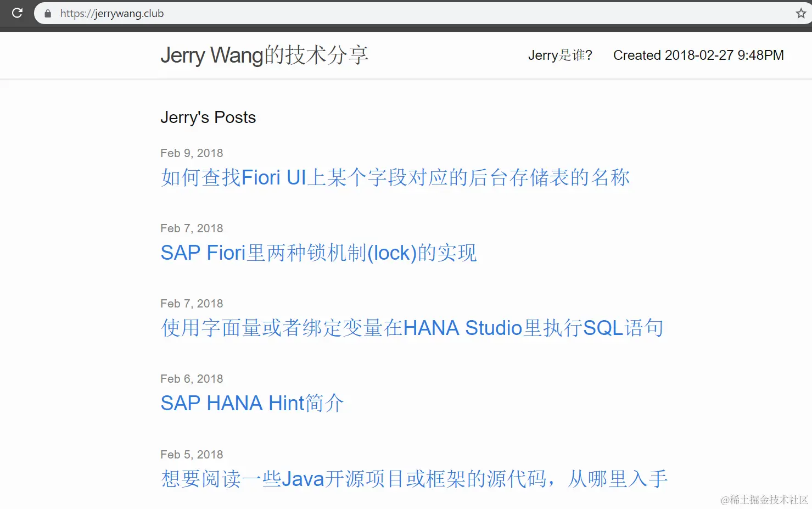Click the Feb 6, 2018 date
Image resolution: width=812 pixels, height=509 pixels.
pos(192,379)
